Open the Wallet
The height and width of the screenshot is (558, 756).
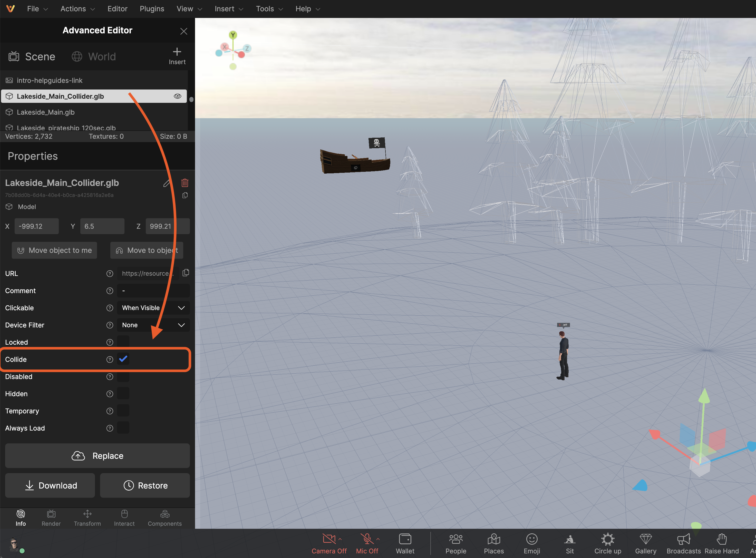405,543
